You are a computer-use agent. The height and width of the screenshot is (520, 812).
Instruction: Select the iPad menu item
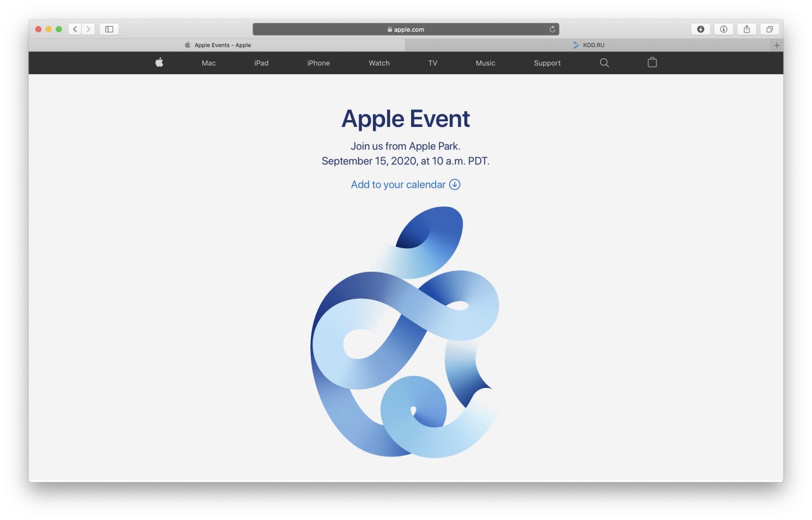click(x=261, y=63)
